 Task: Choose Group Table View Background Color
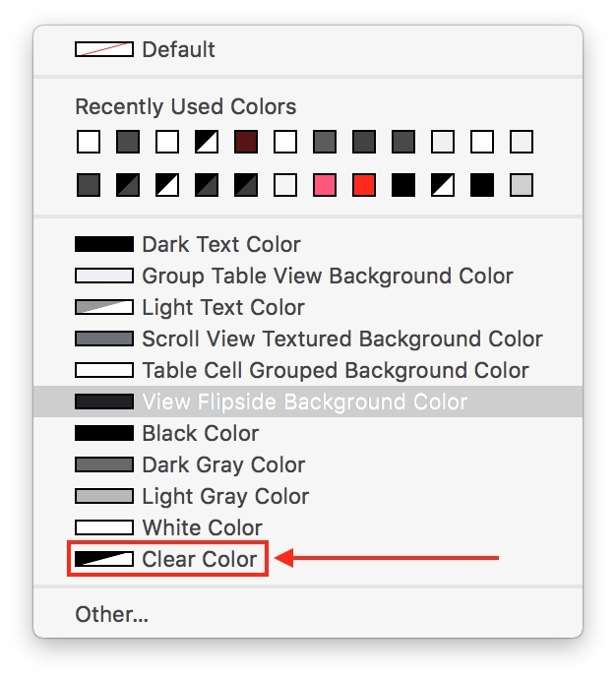pos(327,276)
